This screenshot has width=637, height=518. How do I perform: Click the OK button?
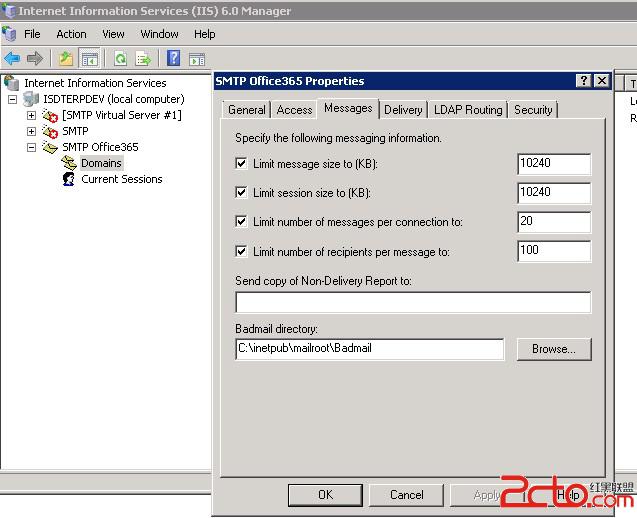click(x=325, y=495)
